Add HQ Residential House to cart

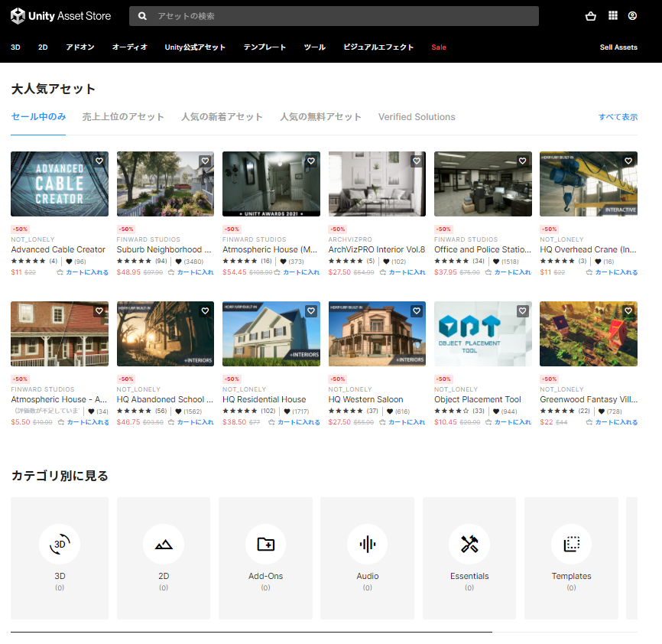(x=294, y=422)
